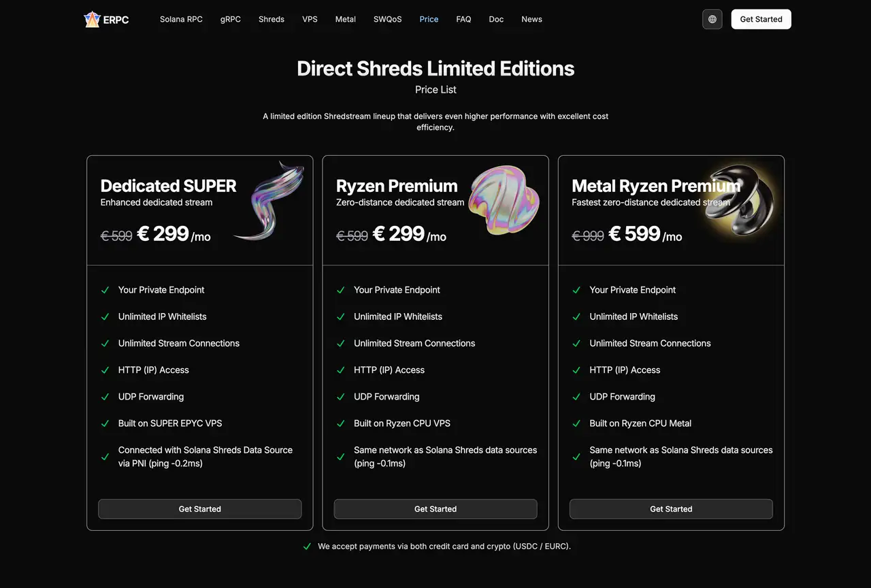871x588 pixels.
Task: Click the top-right Get Started button
Action: pos(761,19)
